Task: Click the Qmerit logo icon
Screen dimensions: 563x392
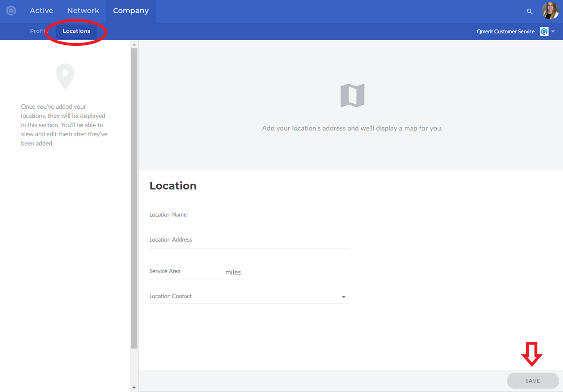Action: coord(11,11)
